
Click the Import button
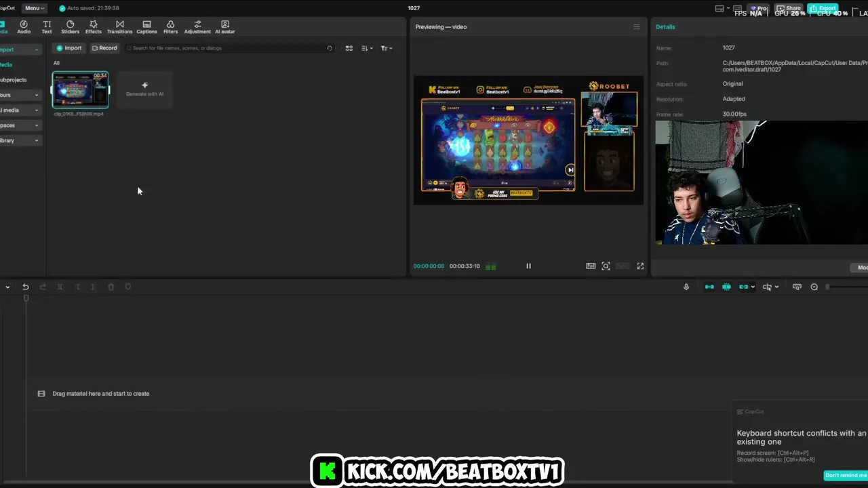coord(69,48)
